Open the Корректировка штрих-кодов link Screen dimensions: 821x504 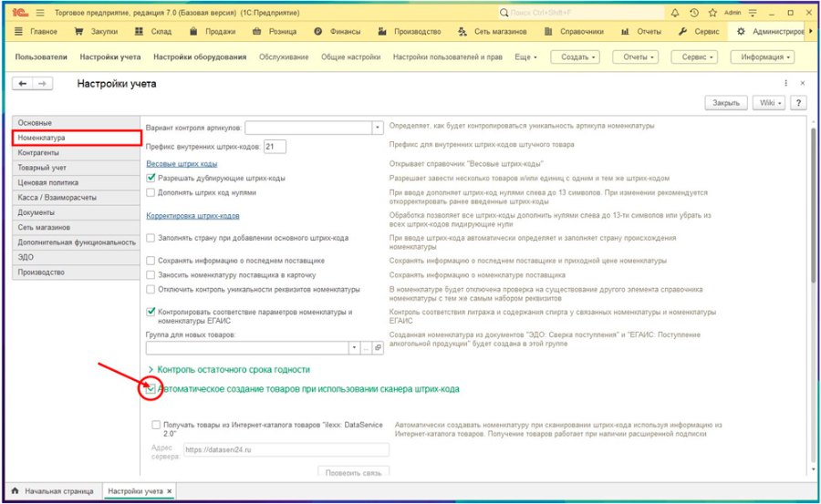192,216
